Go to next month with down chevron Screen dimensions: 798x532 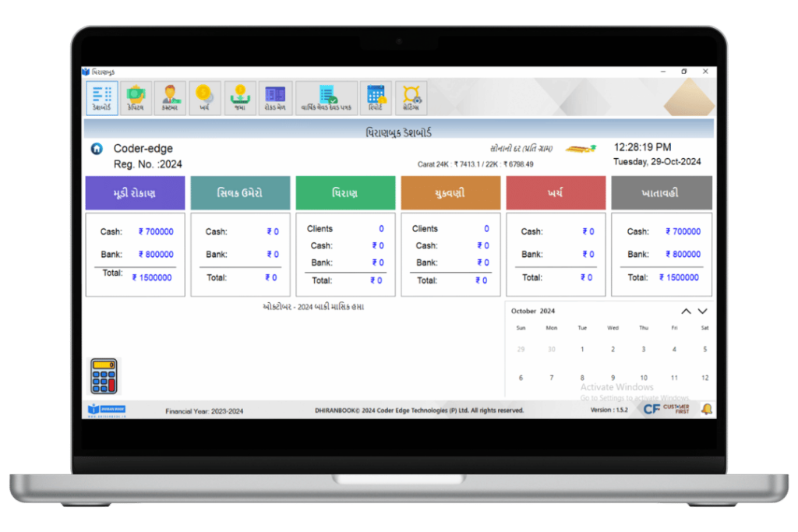coord(702,311)
